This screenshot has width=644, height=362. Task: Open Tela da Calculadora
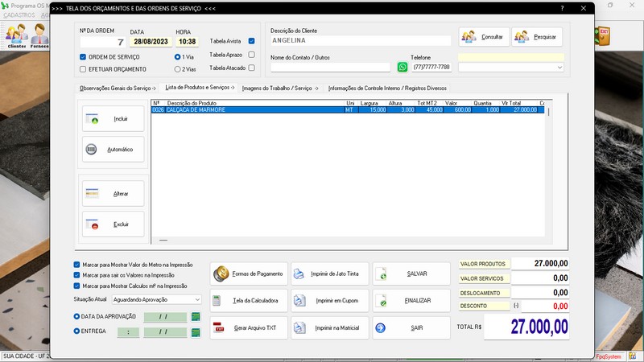[249, 301]
